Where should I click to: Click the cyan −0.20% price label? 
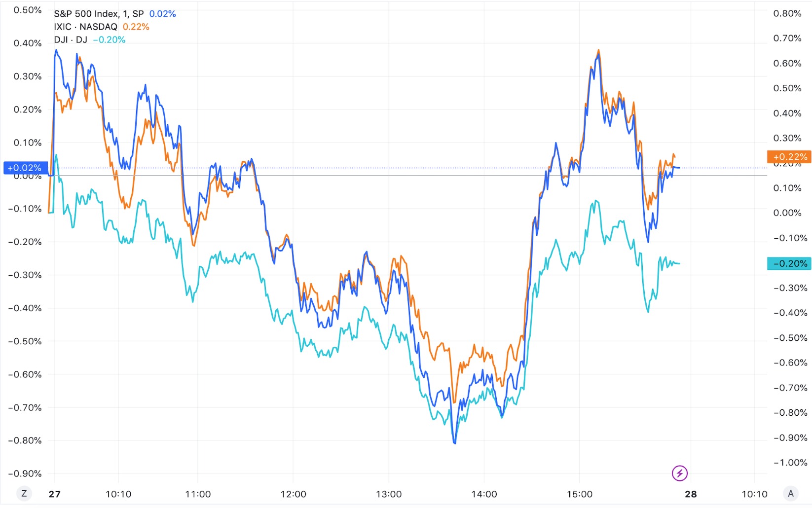[789, 263]
